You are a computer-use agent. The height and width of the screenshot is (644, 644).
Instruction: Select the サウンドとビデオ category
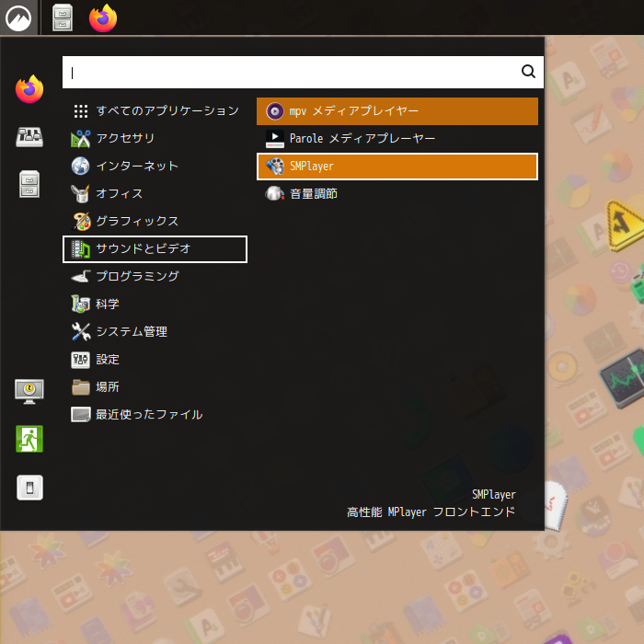155,249
